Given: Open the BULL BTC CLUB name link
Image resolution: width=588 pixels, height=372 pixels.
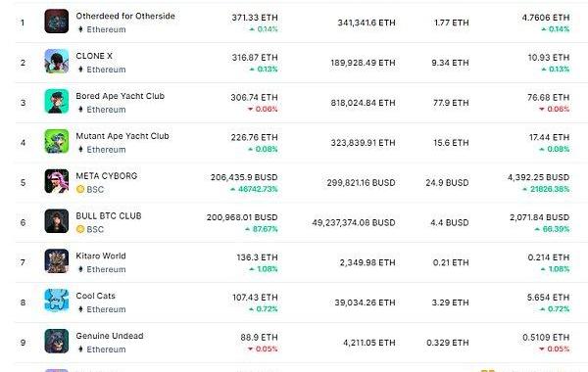Looking at the screenshot, I should coord(109,215).
